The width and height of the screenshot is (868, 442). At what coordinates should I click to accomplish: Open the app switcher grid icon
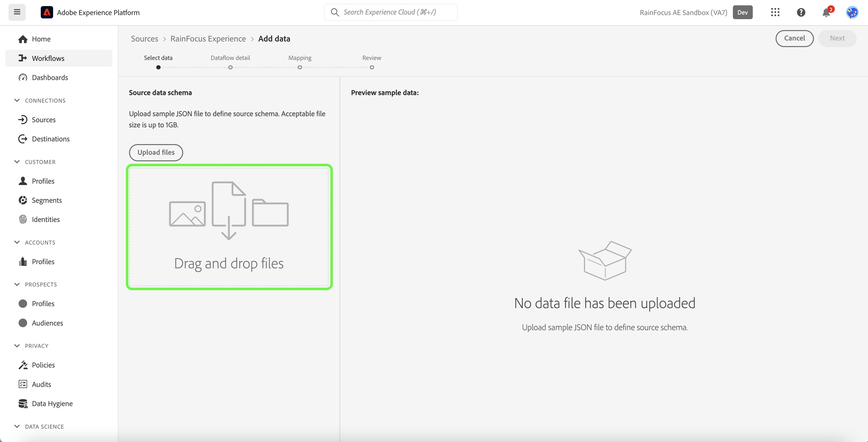(775, 12)
